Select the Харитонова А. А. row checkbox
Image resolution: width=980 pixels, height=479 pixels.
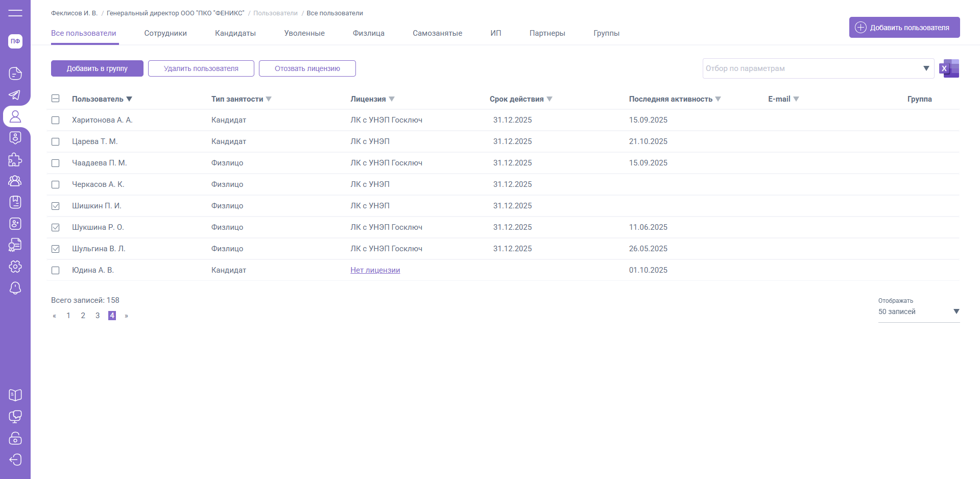[x=56, y=120]
